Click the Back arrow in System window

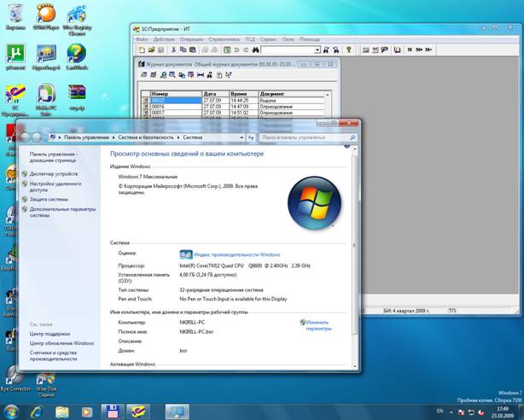pyautogui.click(x=25, y=137)
